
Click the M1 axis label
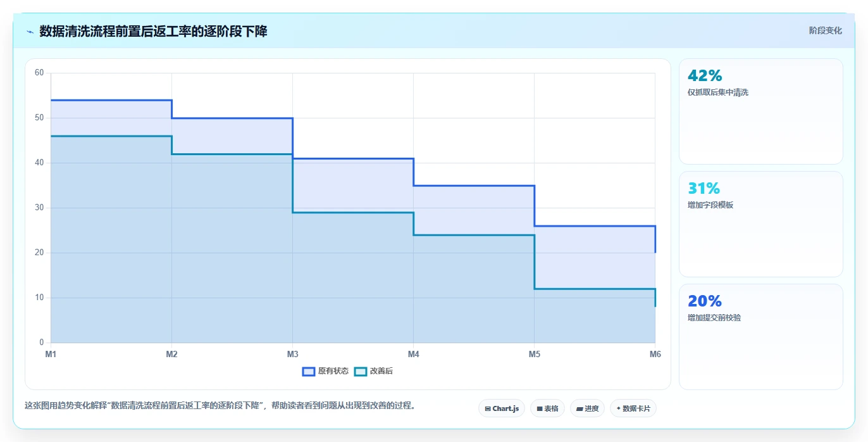pos(51,354)
